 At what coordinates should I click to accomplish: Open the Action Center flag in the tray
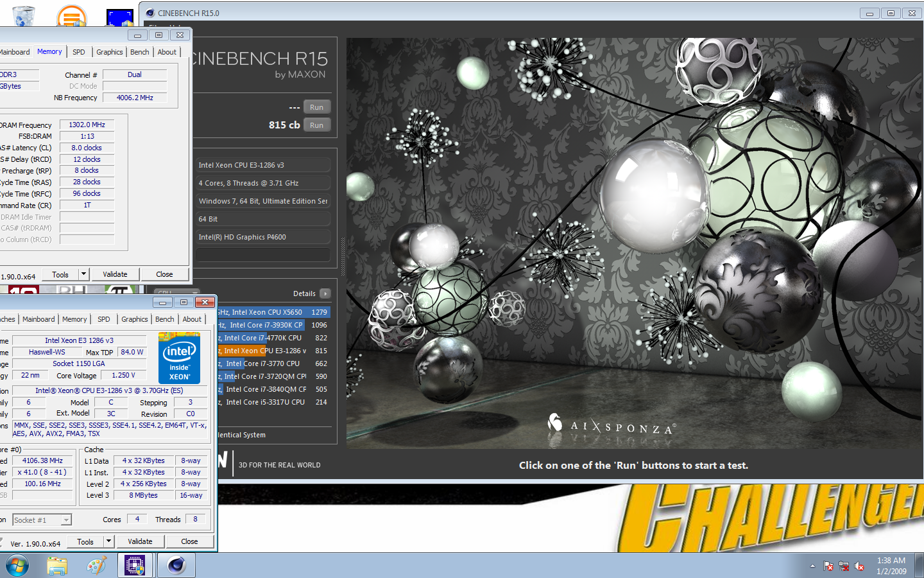click(x=828, y=566)
